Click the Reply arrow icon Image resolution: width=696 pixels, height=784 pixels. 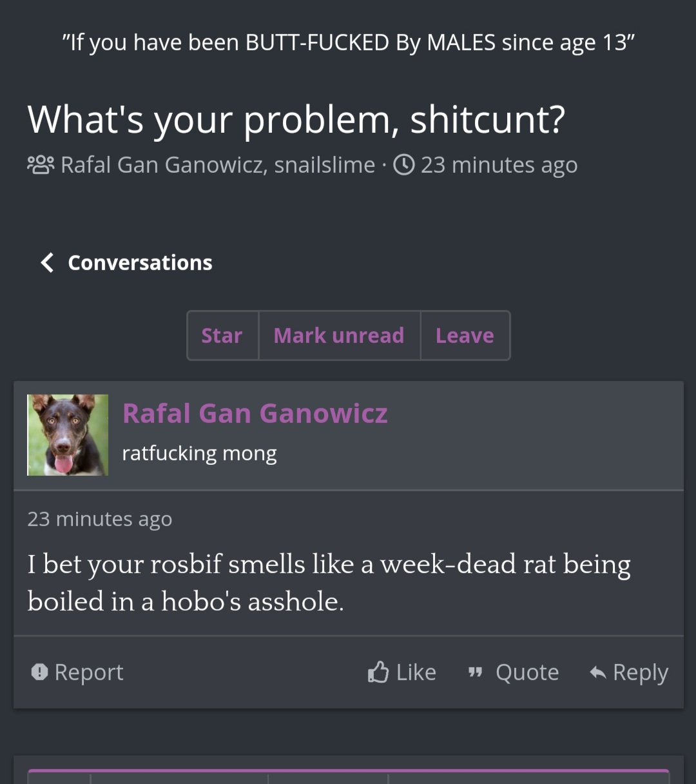tap(598, 672)
